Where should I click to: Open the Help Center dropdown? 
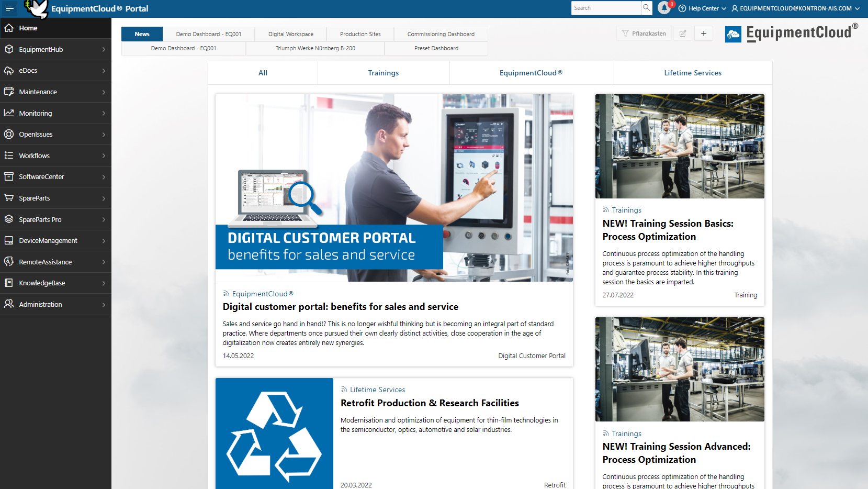click(702, 8)
